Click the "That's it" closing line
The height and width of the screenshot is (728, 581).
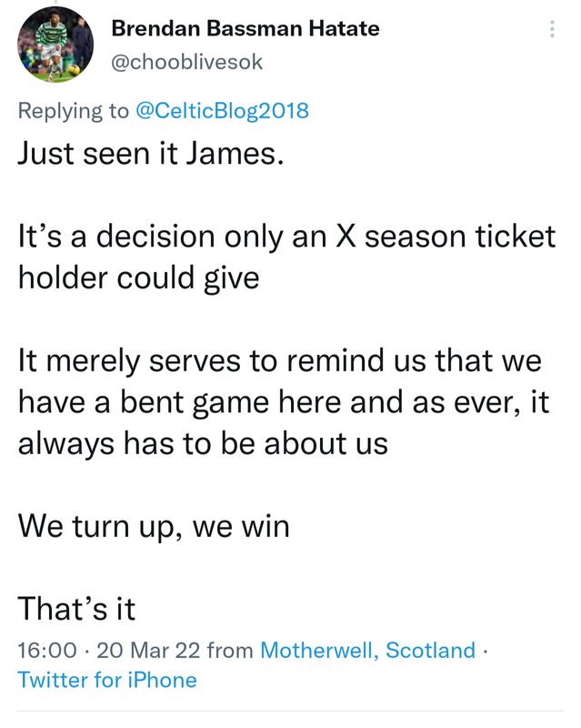pyautogui.click(x=76, y=608)
